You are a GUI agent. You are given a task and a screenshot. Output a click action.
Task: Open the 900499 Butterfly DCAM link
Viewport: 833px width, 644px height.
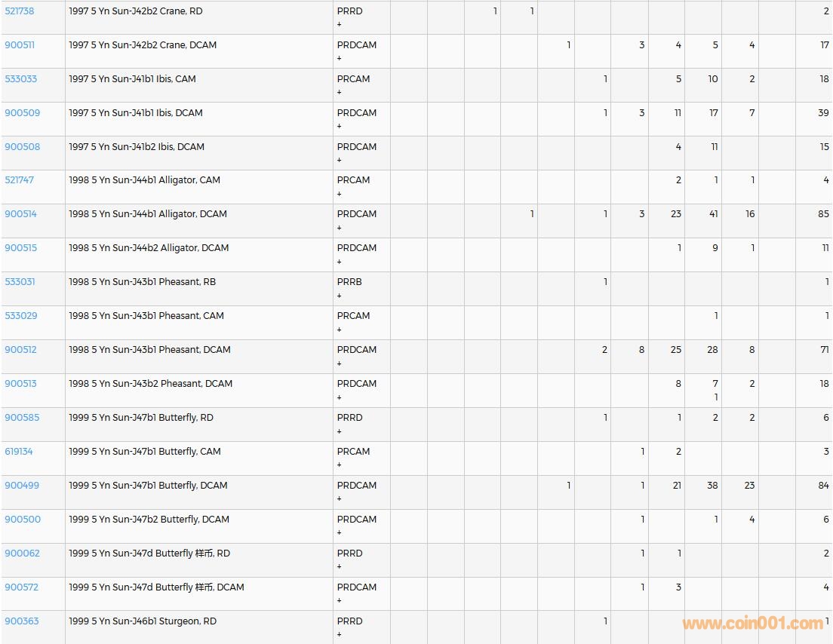click(x=23, y=486)
